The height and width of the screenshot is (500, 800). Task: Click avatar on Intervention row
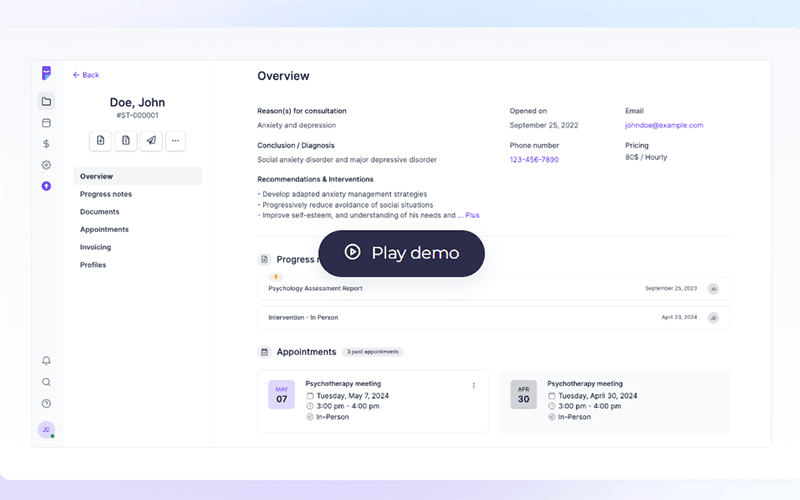point(713,318)
